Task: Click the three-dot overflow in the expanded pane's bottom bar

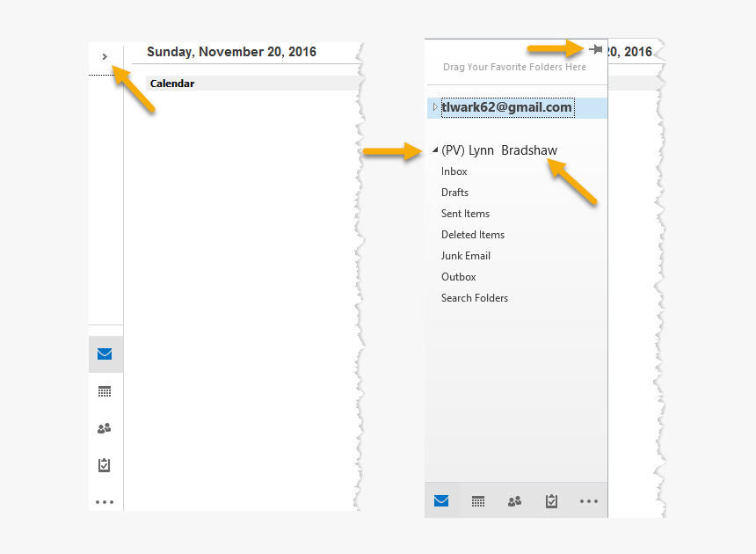Action: 589,501
